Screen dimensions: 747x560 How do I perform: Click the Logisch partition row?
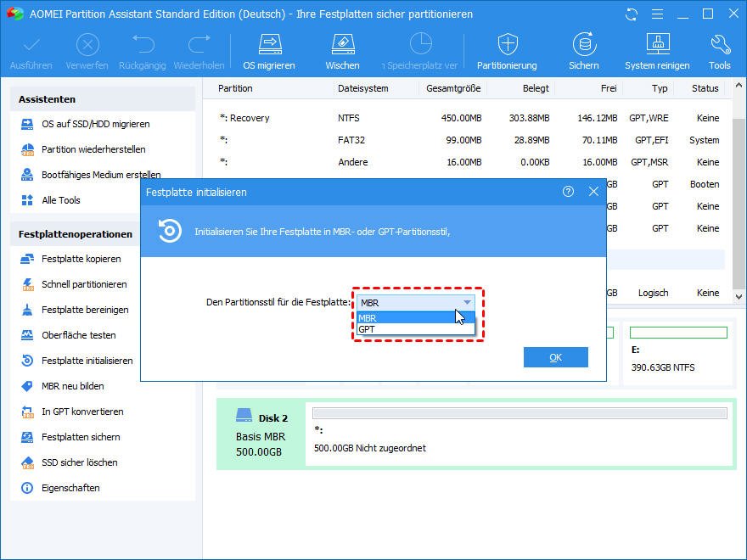click(666, 293)
